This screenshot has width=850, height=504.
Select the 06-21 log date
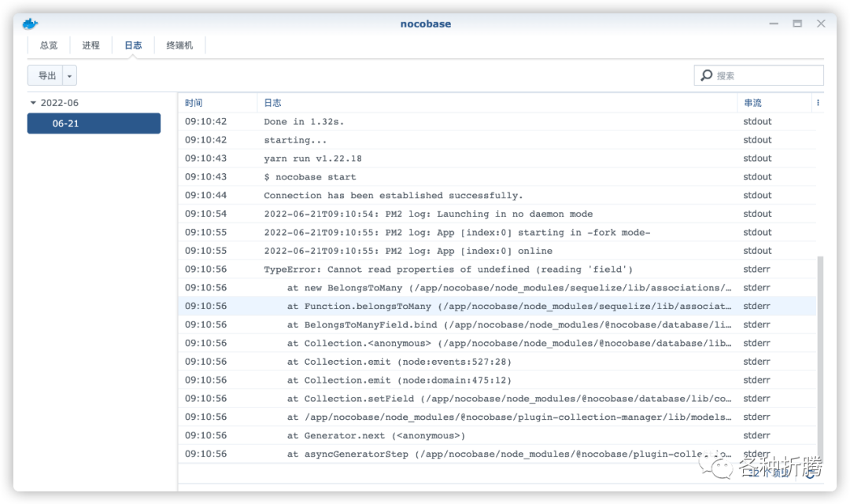pos(94,123)
